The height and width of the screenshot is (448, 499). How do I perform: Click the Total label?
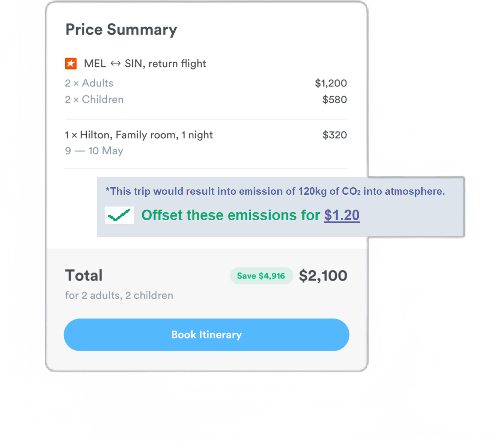pyautogui.click(x=84, y=276)
